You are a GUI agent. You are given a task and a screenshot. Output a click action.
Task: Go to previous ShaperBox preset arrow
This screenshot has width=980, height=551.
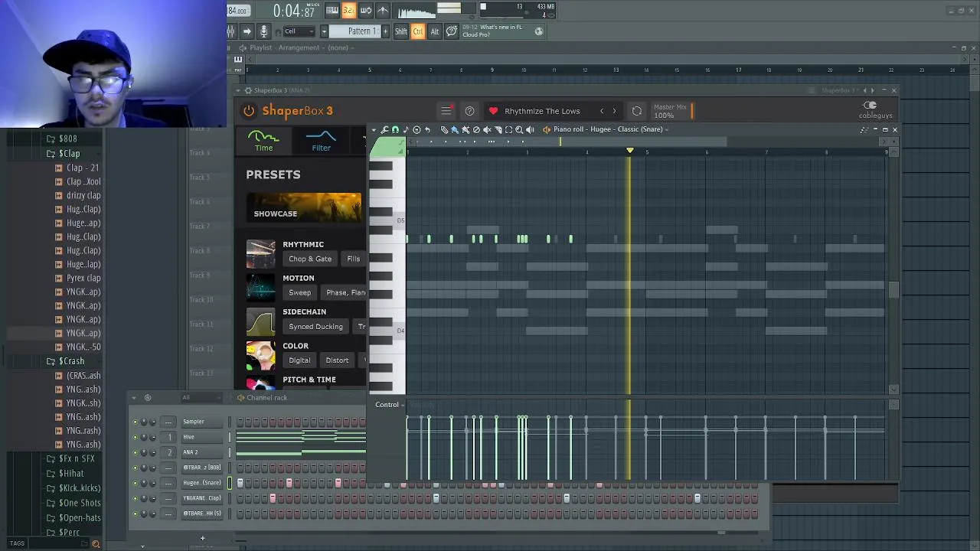(x=602, y=111)
